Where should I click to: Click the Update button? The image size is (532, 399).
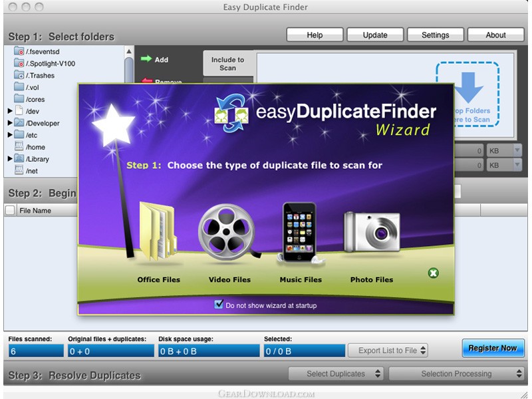375,35
